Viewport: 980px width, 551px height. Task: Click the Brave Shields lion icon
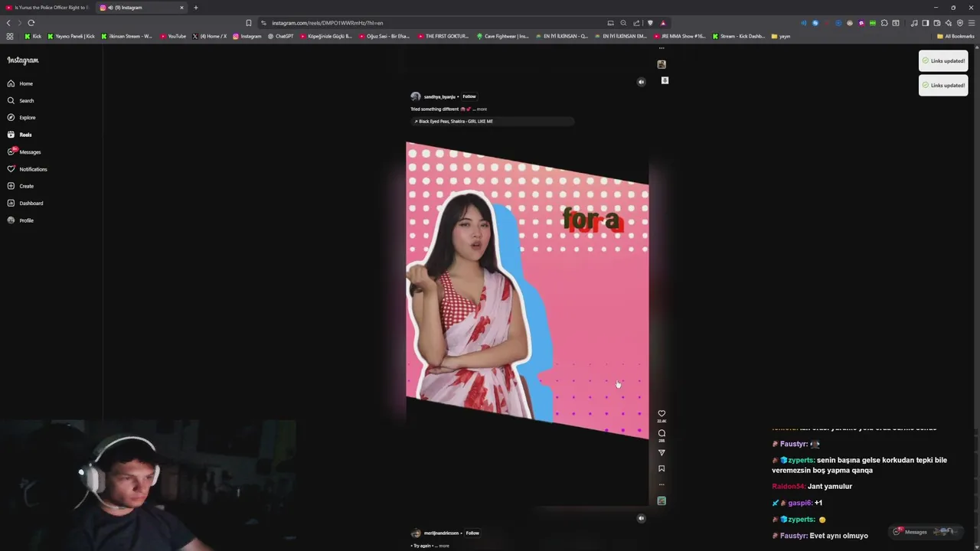coord(650,23)
